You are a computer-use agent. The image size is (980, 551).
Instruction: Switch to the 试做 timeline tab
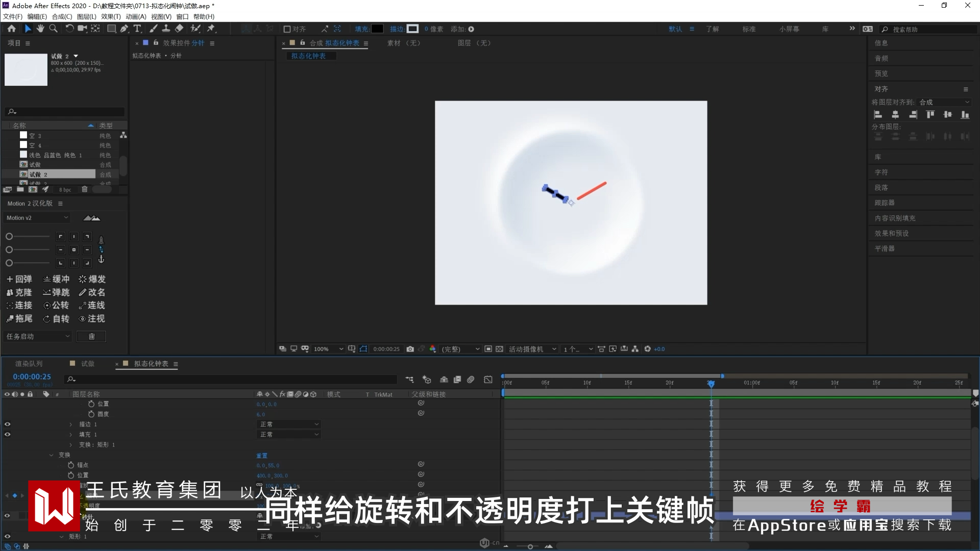coord(87,364)
